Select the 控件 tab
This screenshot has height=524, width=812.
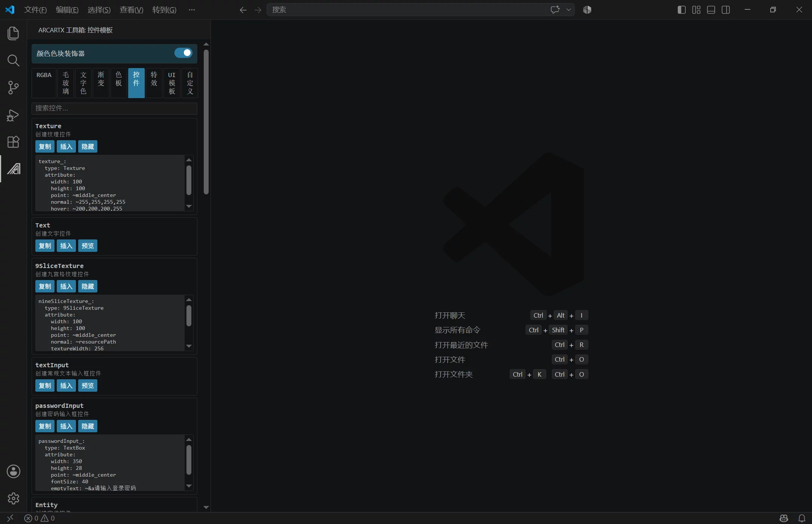[x=136, y=83]
